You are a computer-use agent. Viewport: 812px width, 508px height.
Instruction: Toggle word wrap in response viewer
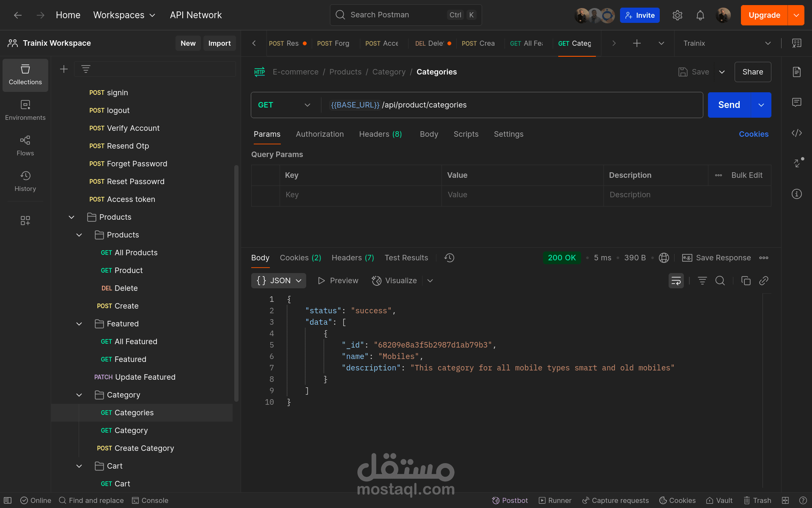[676, 281]
